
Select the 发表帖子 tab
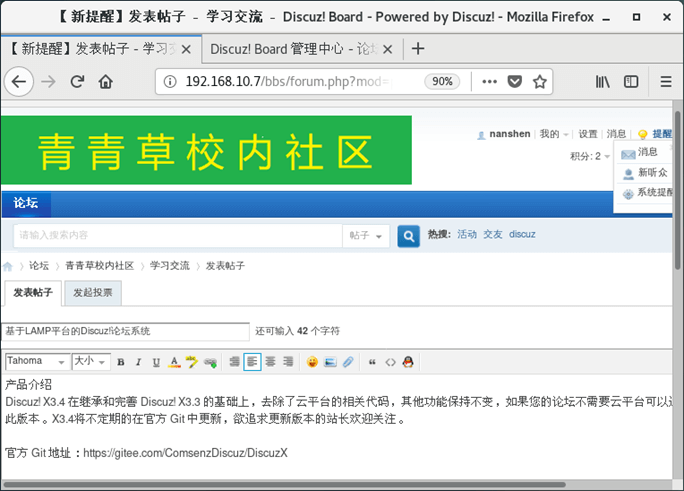point(33,293)
